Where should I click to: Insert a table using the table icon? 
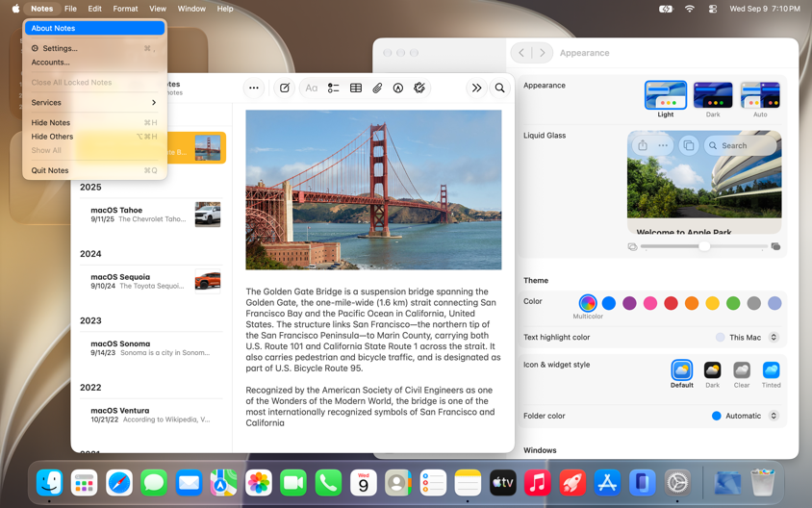[x=356, y=88]
